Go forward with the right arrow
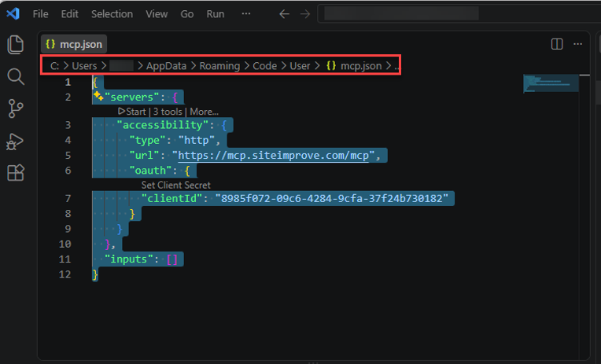601x364 pixels. click(x=305, y=14)
